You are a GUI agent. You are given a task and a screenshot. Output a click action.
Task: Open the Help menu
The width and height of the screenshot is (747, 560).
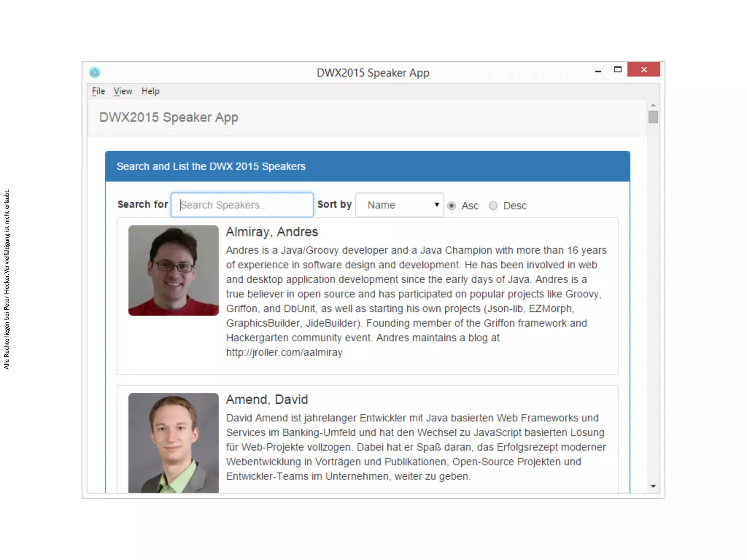click(x=150, y=91)
